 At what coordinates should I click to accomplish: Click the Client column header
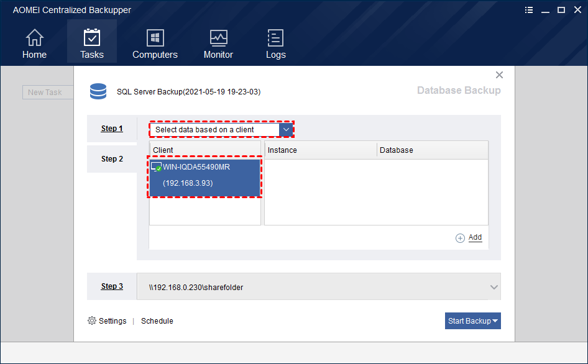(x=205, y=150)
